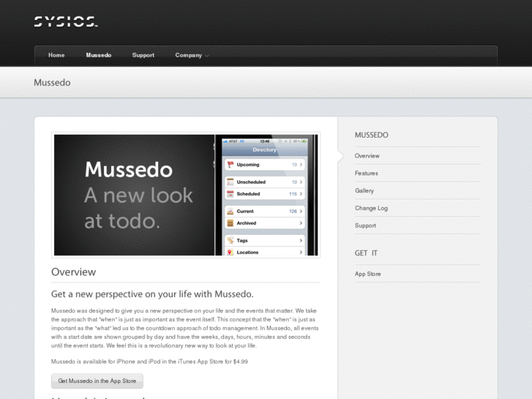Image resolution: width=532 pixels, height=399 pixels.
Task: Click the Mussedo page title heading
Action: point(52,83)
